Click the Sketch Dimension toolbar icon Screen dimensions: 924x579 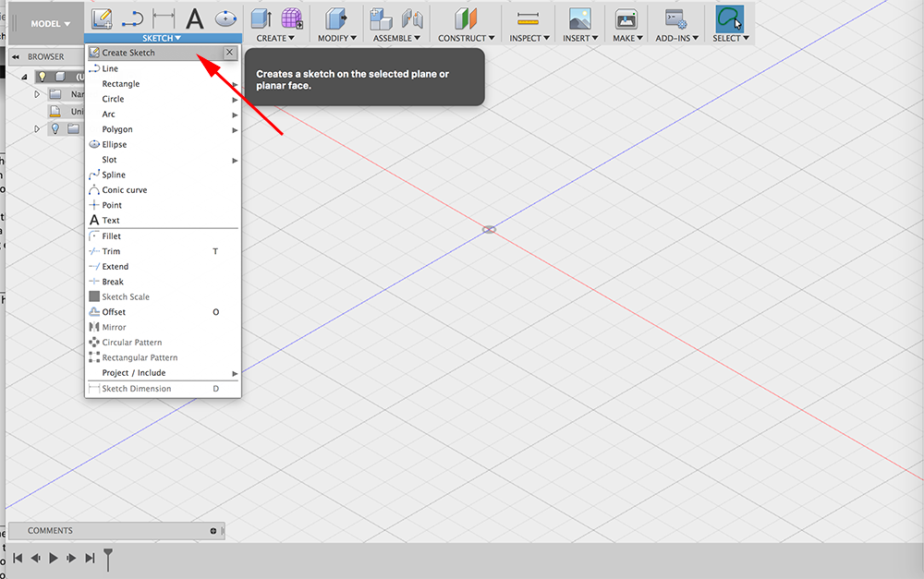pos(164,18)
